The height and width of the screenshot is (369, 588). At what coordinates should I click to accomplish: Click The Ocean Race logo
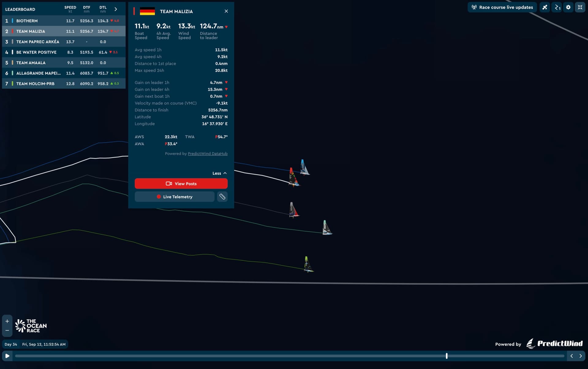coord(31,326)
